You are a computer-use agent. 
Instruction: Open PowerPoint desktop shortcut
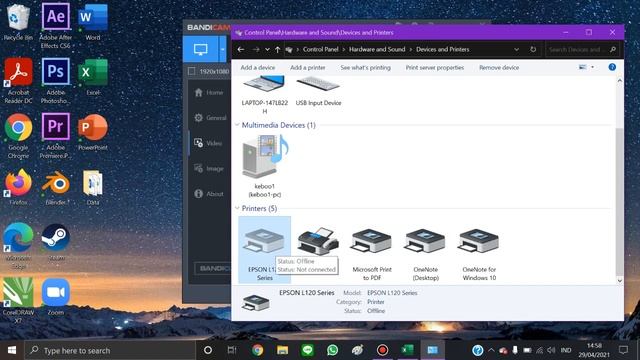coord(93,132)
